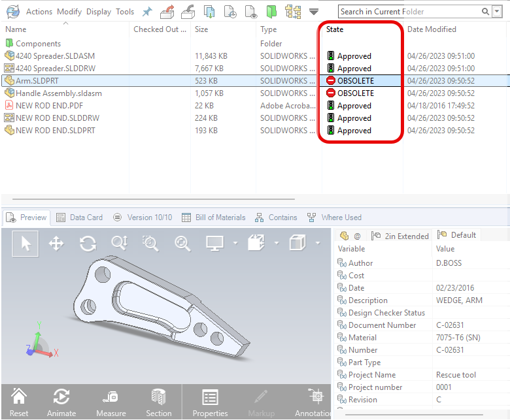Click the Properties button
The width and height of the screenshot is (510, 420).
(x=210, y=403)
